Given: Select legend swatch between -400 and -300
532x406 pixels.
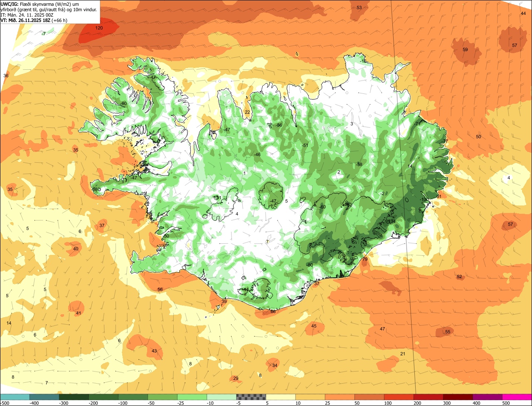Looking at the screenshot, I should [x=44, y=397].
